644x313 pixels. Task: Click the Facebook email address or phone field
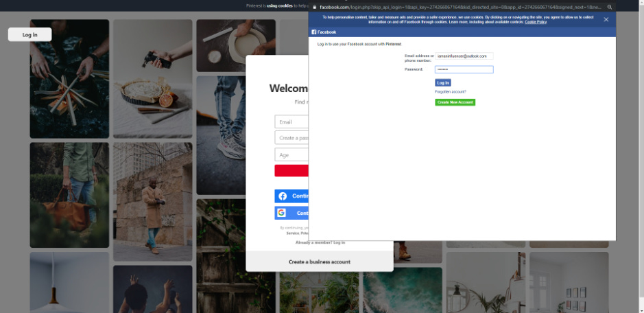coord(464,56)
